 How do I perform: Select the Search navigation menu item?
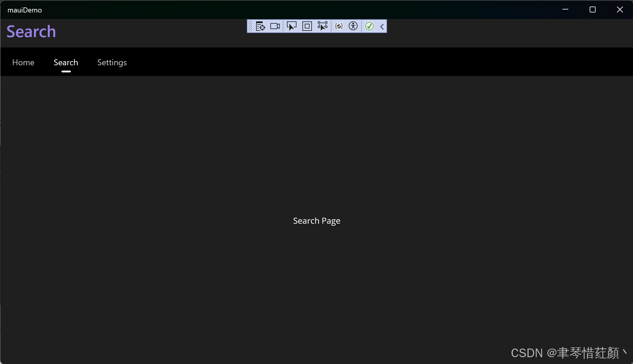tap(66, 63)
